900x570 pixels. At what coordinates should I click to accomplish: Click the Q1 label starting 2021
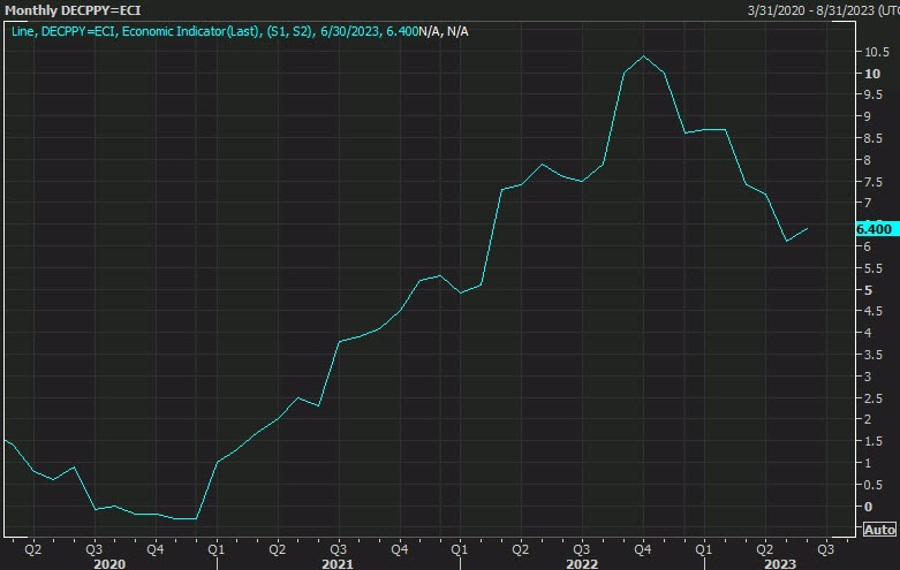pyautogui.click(x=216, y=549)
